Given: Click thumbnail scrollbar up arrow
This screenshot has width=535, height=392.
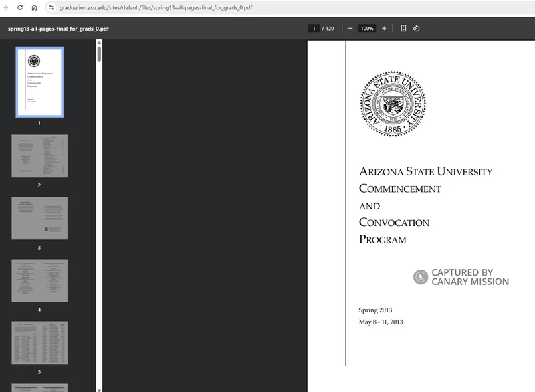Looking at the screenshot, I should pyautogui.click(x=99, y=43).
